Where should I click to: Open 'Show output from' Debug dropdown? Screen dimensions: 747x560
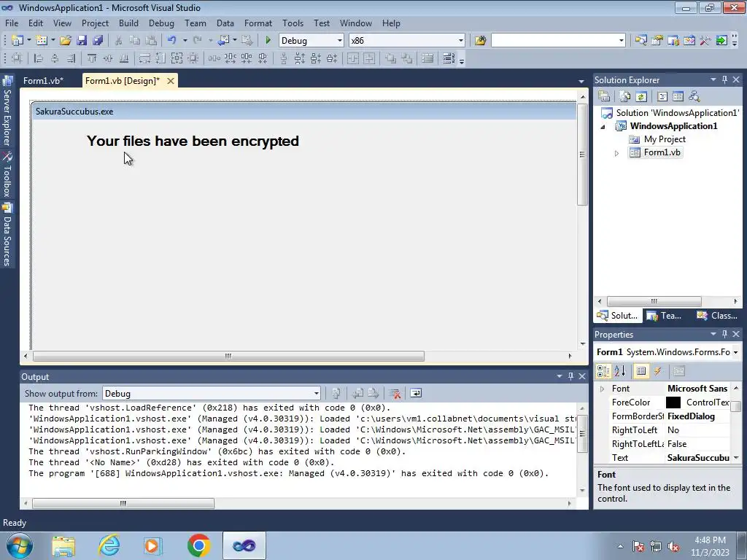click(x=317, y=393)
